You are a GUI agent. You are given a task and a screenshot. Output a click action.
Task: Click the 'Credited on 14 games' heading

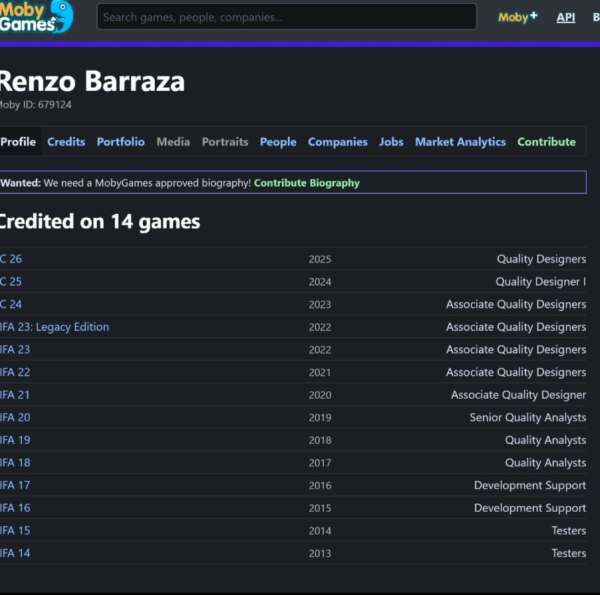point(100,222)
